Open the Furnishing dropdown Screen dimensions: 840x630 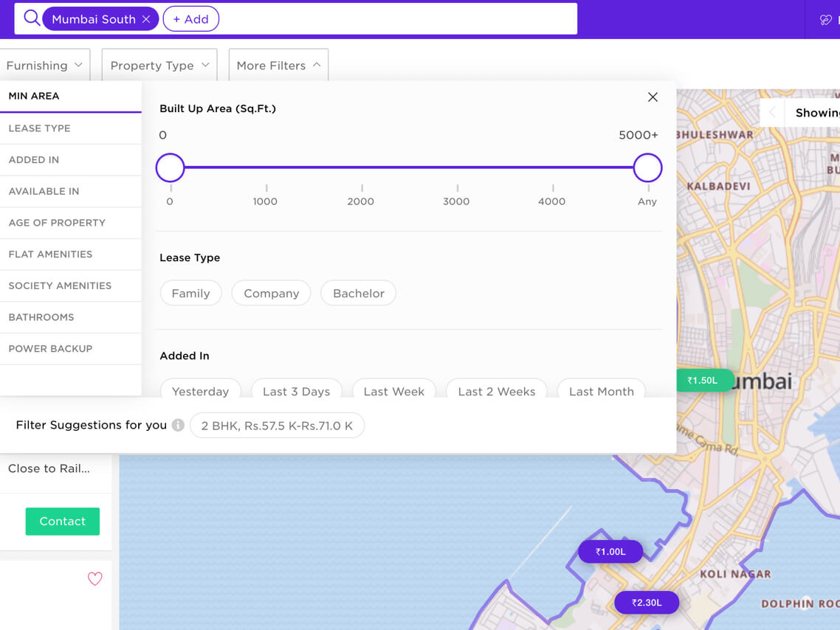45,65
